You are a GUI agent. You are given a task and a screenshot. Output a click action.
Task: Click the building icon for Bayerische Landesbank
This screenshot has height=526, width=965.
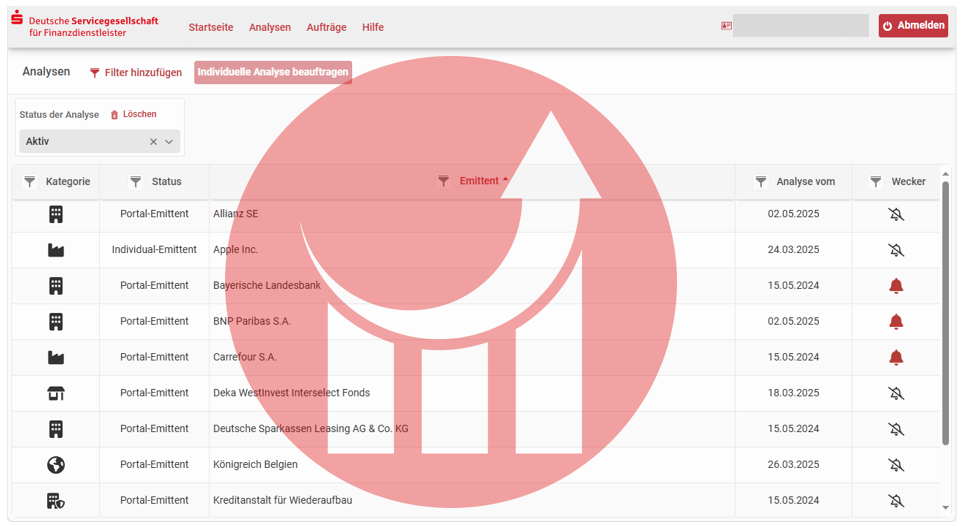click(56, 285)
